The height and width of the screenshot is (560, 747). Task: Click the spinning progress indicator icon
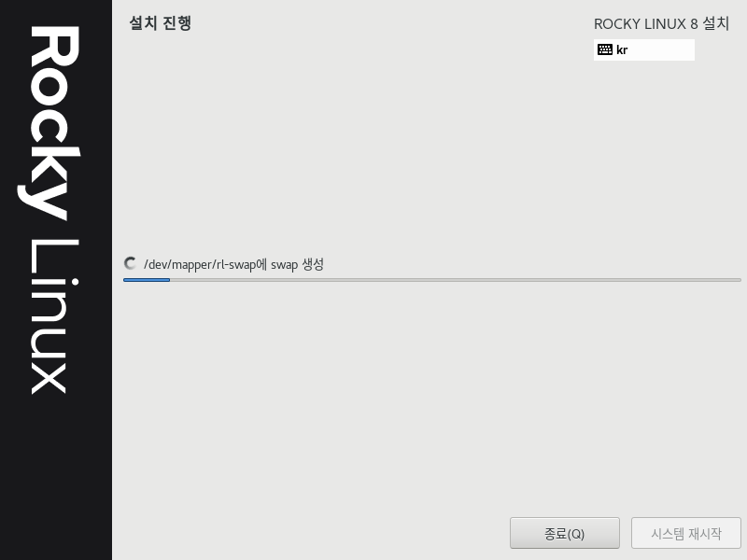coord(130,263)
